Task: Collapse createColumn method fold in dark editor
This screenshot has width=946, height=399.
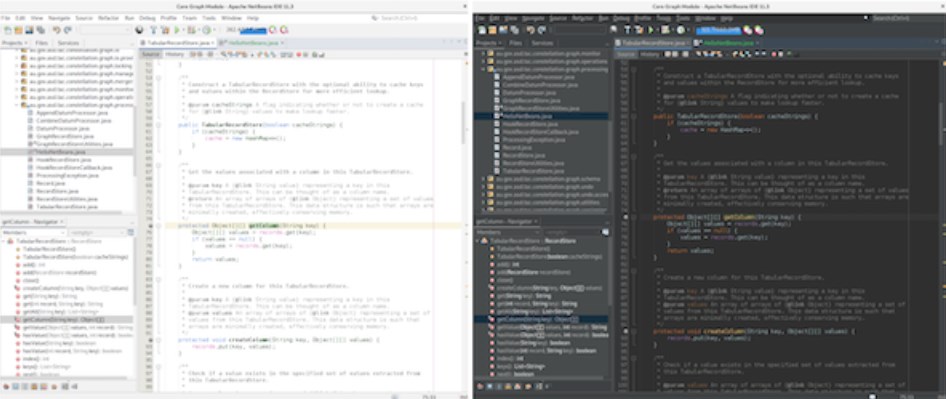Action: 634,331
